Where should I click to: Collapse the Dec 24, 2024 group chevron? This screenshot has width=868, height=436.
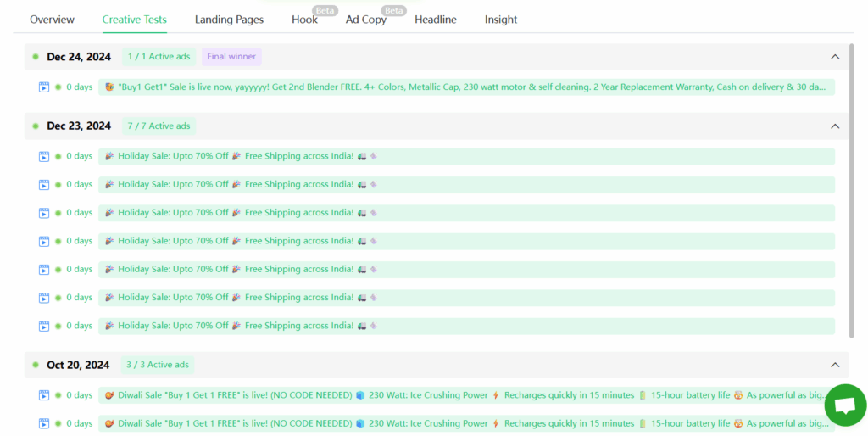835,57
